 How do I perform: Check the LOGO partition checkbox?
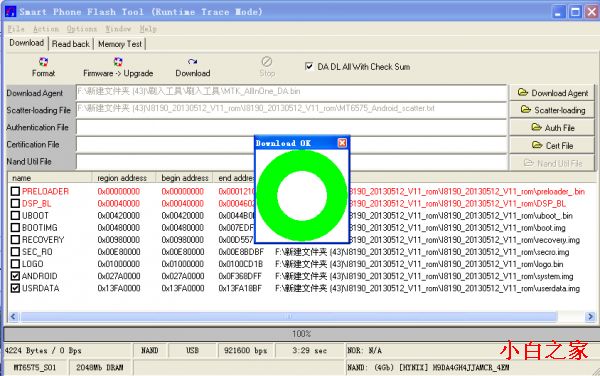point(15,264)
